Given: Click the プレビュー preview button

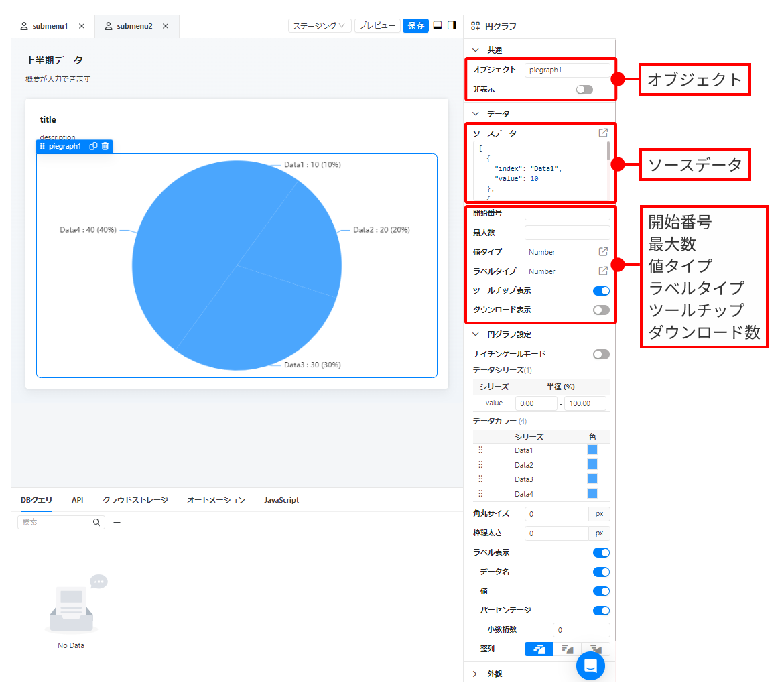Looking at the screenshot, I should coord(377,25).
